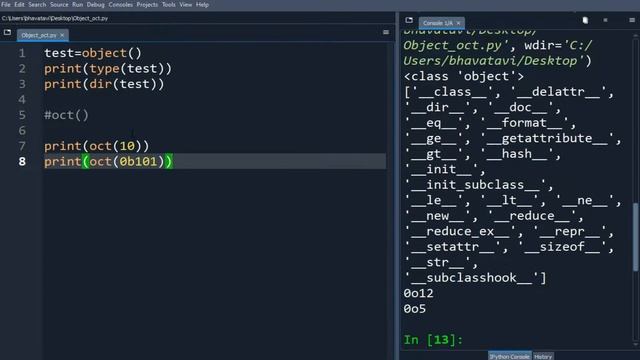Click the console stop/interrupt kernel icon
The image size is (640, 360).
click(605, 20)
